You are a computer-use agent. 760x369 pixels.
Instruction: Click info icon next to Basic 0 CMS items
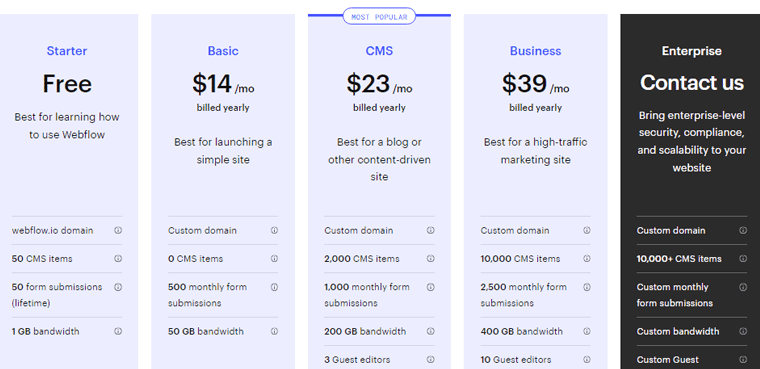tap(274, 258)
